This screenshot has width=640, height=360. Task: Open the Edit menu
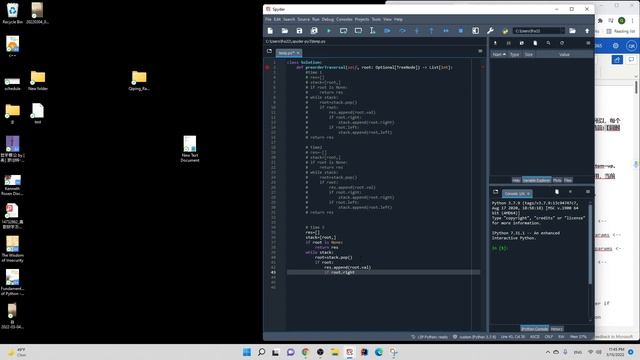[x=278, y=19]
